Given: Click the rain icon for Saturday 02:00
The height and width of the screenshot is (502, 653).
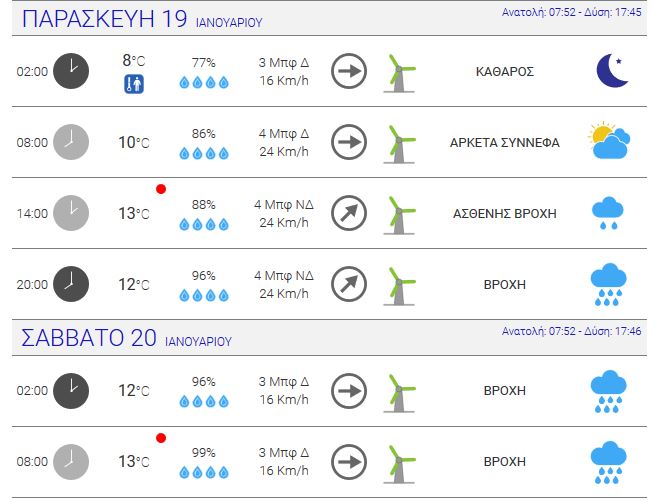Looking at the screenshot, I should click(608, 391).
